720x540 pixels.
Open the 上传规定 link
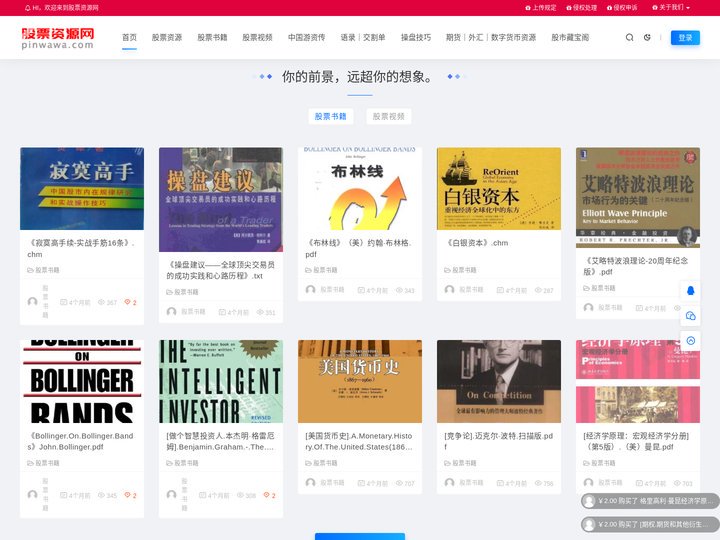(x=540, y=7)
